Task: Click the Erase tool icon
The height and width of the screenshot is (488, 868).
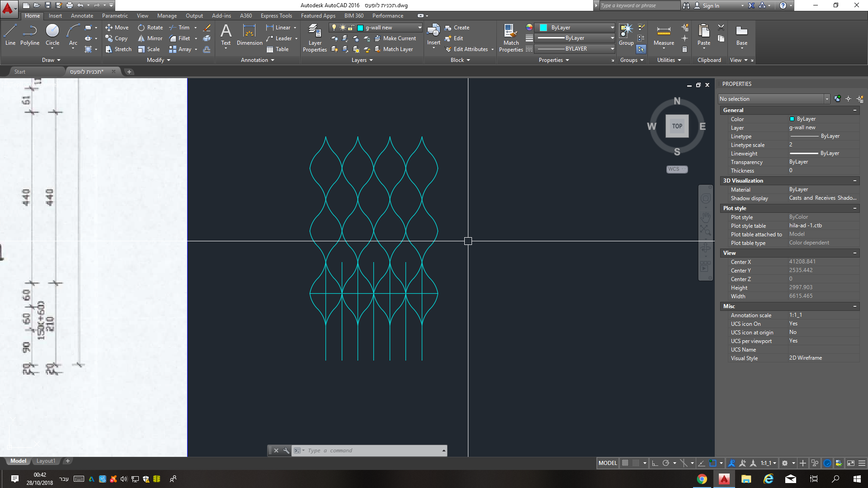Action: point(207,28)
